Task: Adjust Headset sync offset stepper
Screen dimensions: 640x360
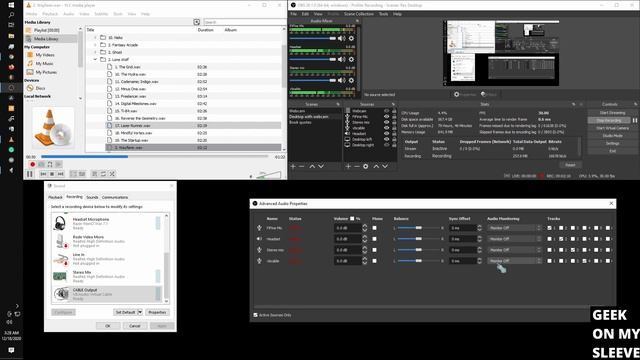Action: pyautogui.click(x=480, y=239)
